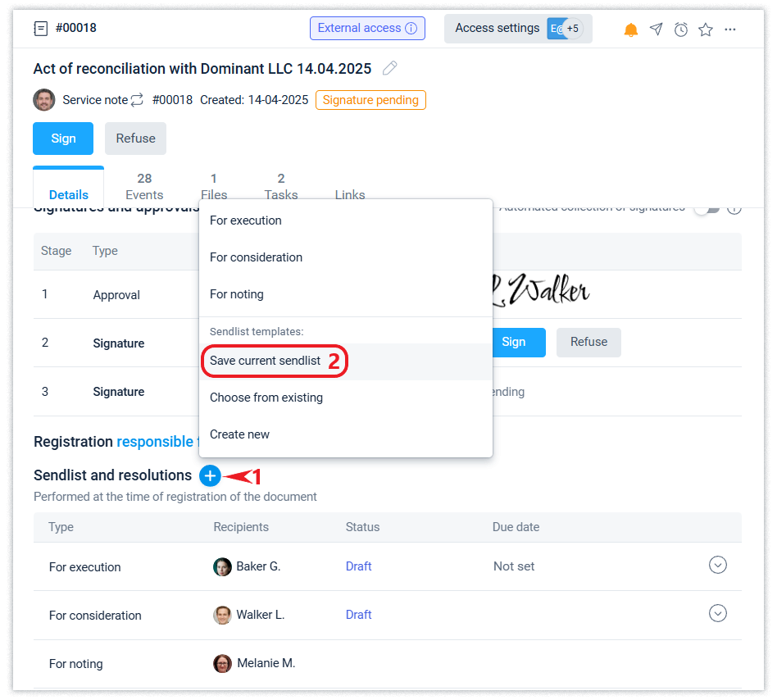Click the top blue Sign button
Screen dimensions: 777x700
click(63, 139)
